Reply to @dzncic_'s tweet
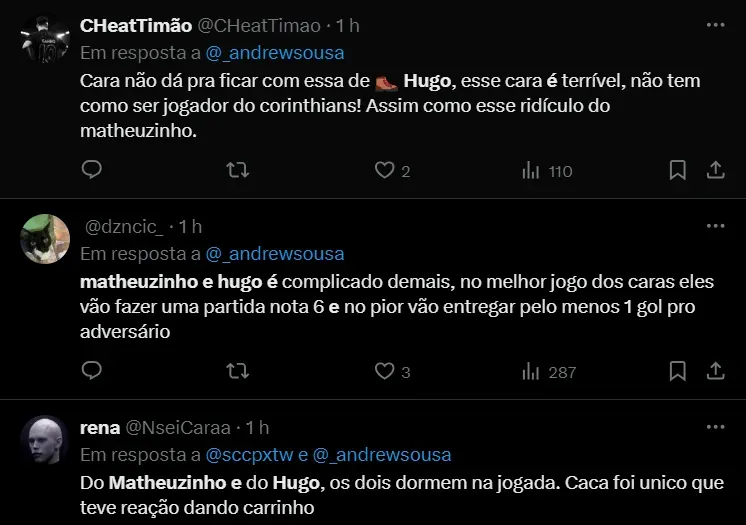Viewport: 746px width, 525px height. coord(92,372)
